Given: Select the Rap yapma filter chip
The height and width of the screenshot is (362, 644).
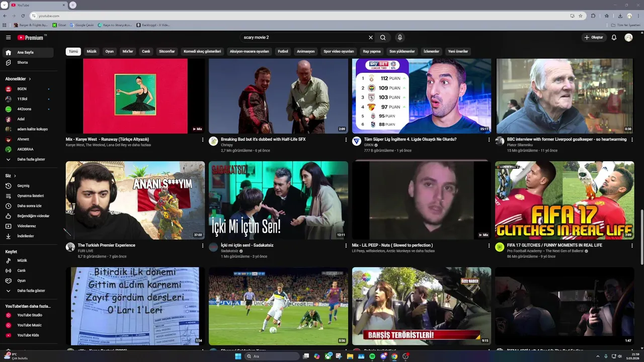Looking at the screenshot, I should (372, 51).
